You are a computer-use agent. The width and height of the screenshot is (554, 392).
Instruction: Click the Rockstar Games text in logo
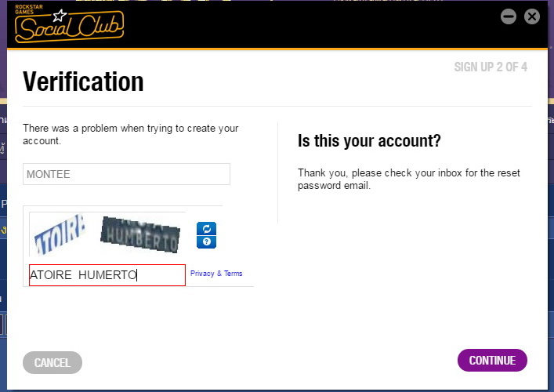click(x=29, y=9)
